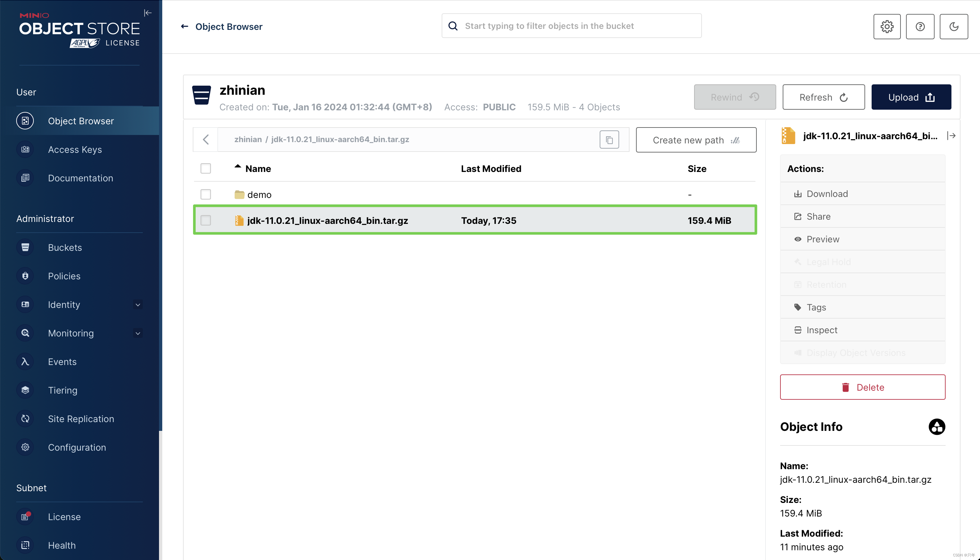
Task: Collapse the sidebar menu
Action: [148, 13]
